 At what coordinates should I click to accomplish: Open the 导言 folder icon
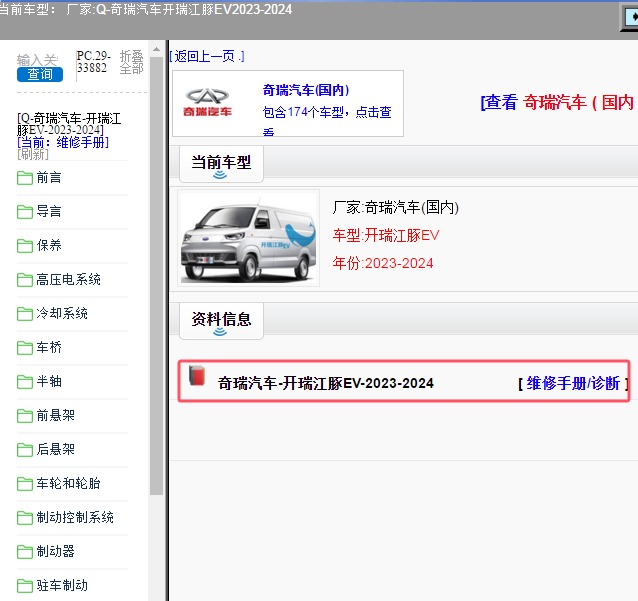(25, 212)
